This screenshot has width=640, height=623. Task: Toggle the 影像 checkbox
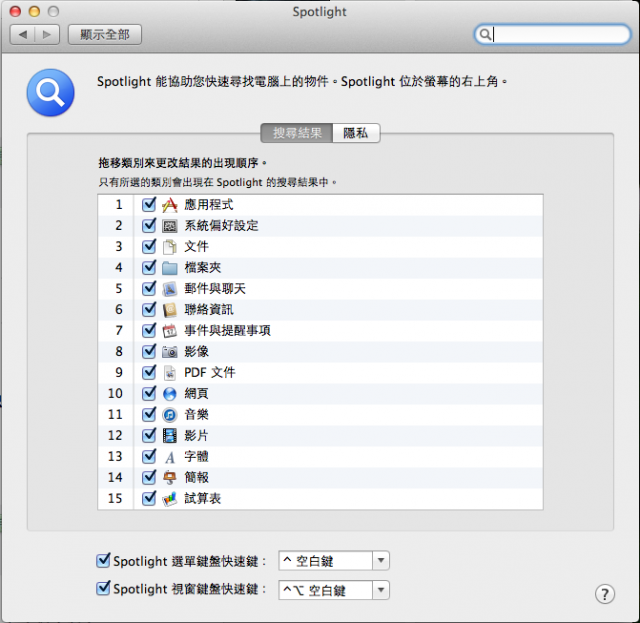(x=149, y=351)
